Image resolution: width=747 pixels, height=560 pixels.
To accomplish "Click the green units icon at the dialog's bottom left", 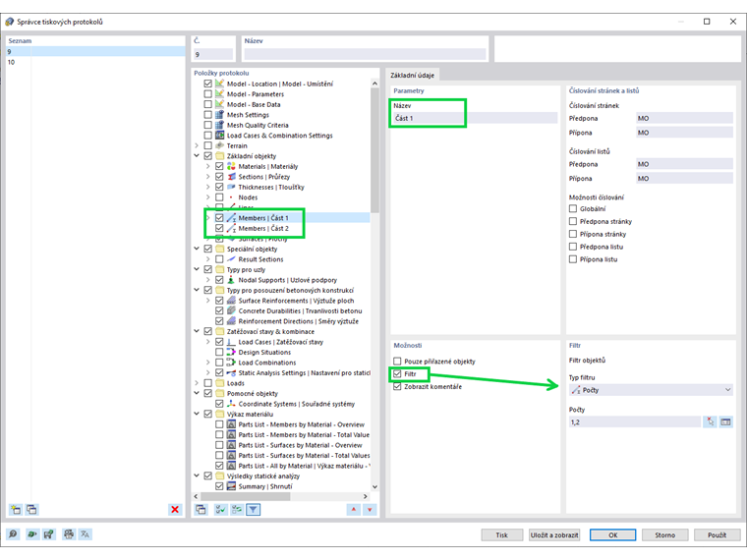I will click(31, 534).
